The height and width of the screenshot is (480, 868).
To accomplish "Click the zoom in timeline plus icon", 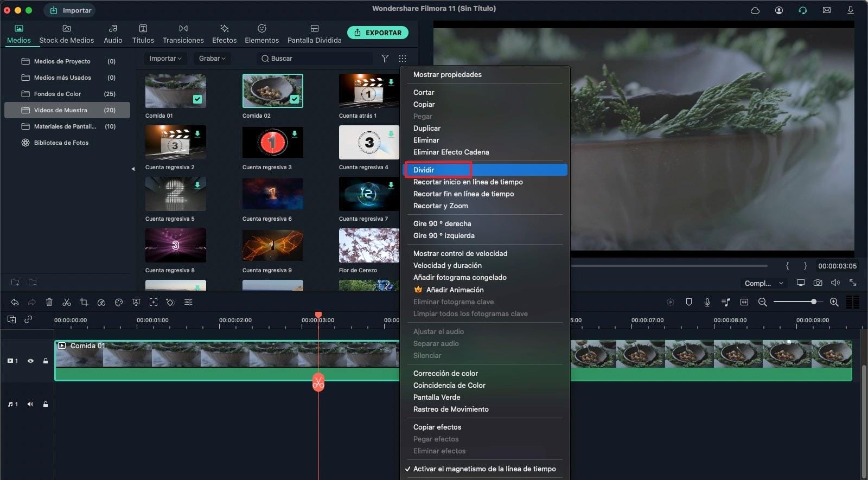I will coord(834,302).
